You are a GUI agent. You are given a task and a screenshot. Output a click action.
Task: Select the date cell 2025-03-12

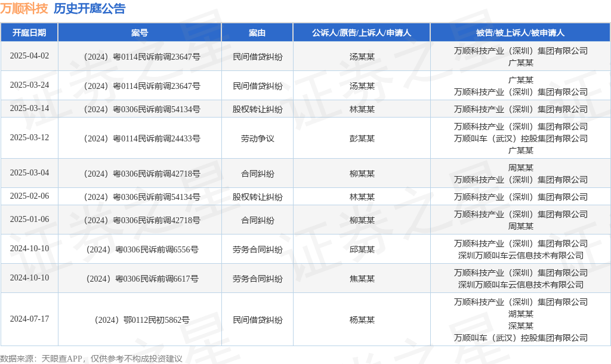[x=30, y=138]
